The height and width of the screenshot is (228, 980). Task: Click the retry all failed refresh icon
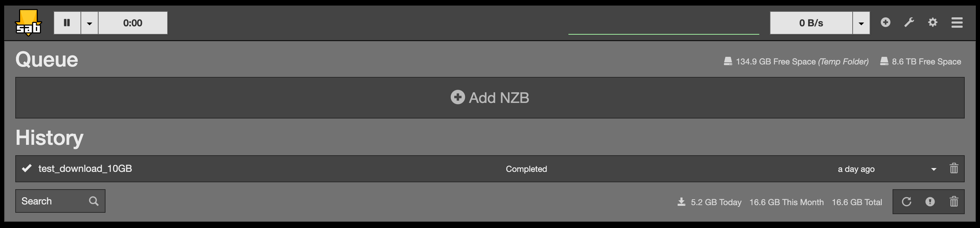[x=906, y=202]
